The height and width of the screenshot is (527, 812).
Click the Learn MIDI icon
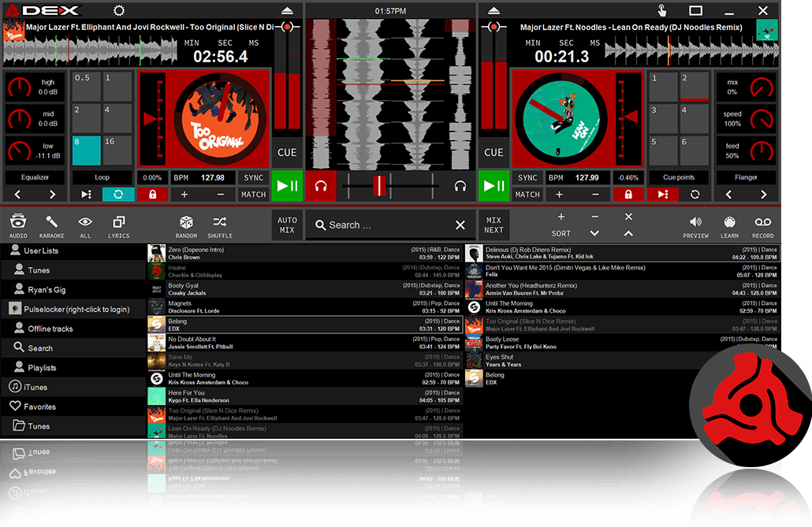729,223
